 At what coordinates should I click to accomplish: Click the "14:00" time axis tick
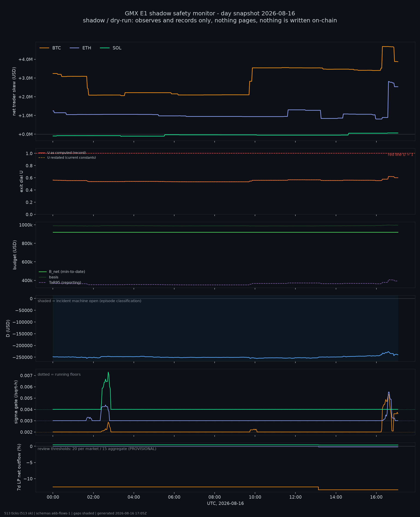coord(336,497)
